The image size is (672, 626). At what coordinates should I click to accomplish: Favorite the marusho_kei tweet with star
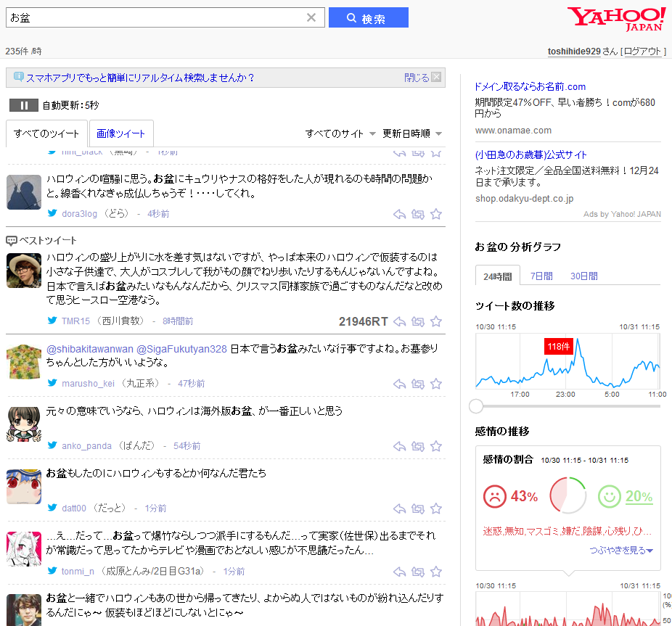(436, 384)
